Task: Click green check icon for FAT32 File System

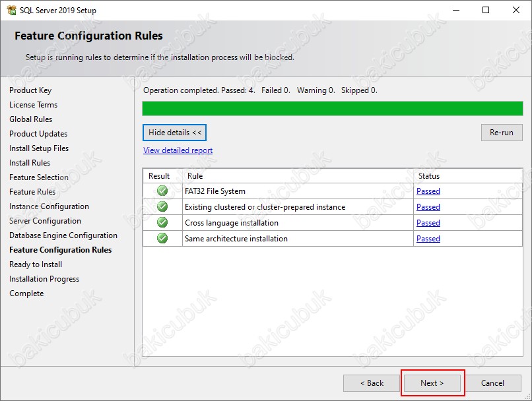Action: (162, 191)
